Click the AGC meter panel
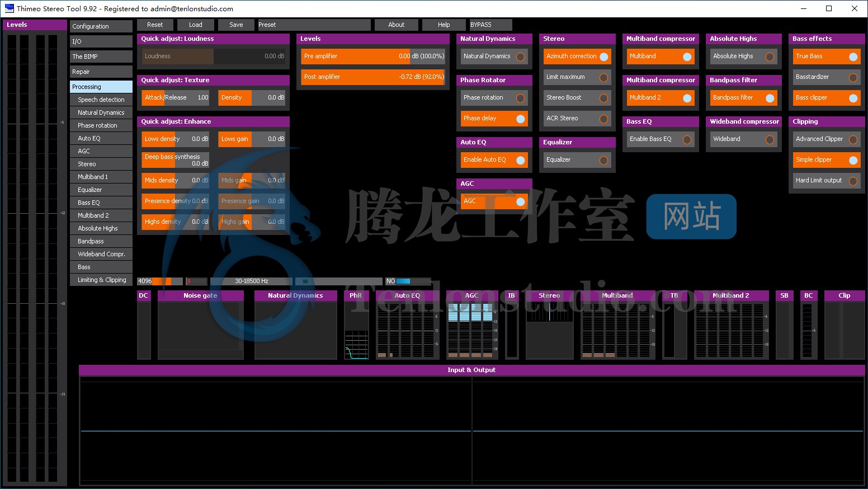 [x=472, y=325]
